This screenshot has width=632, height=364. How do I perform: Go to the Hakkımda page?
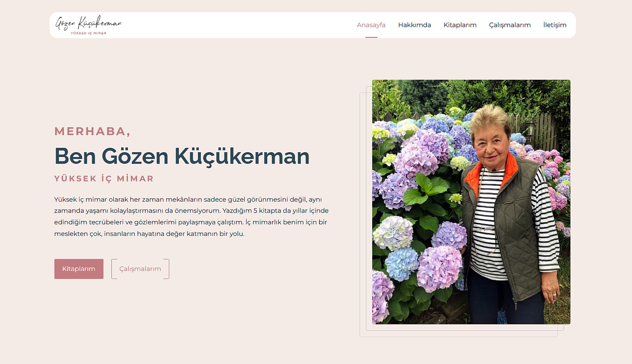[x=414, y=25]
